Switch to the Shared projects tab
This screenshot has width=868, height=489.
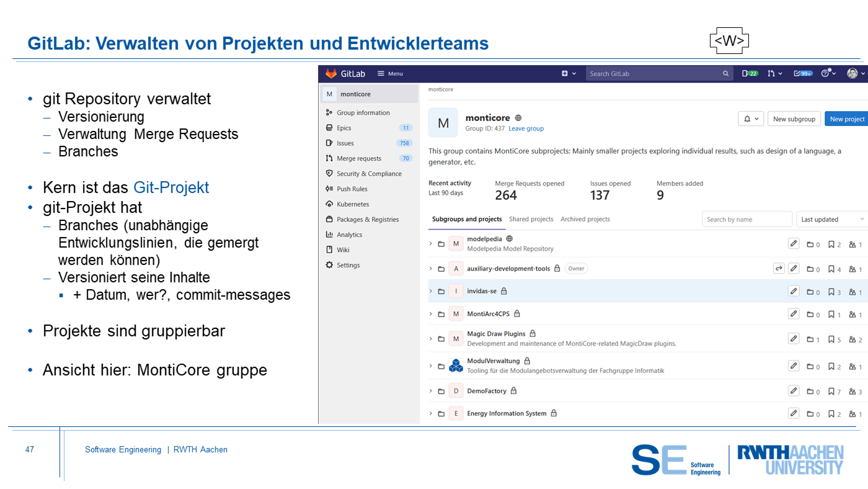tap(531, 219)
